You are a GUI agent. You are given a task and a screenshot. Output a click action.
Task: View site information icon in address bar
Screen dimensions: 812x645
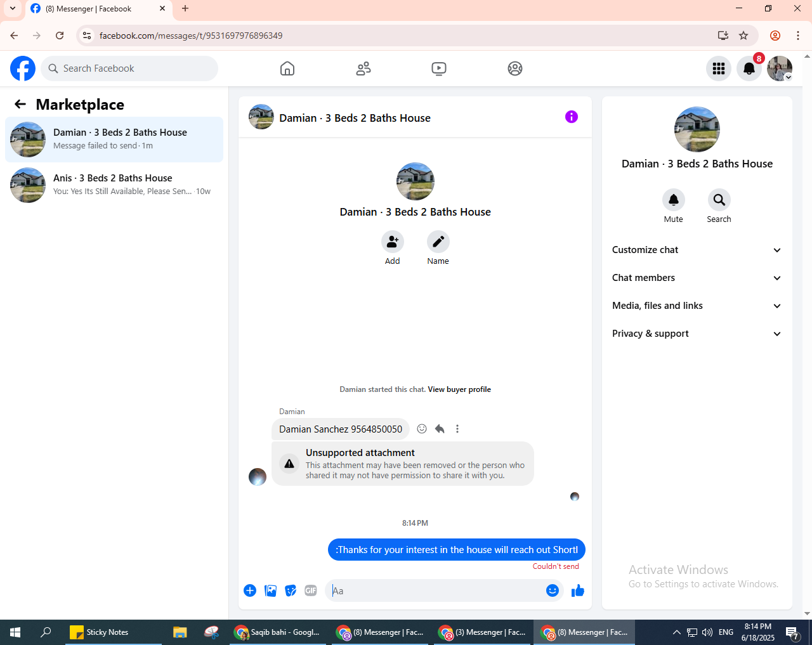(88, 36)
